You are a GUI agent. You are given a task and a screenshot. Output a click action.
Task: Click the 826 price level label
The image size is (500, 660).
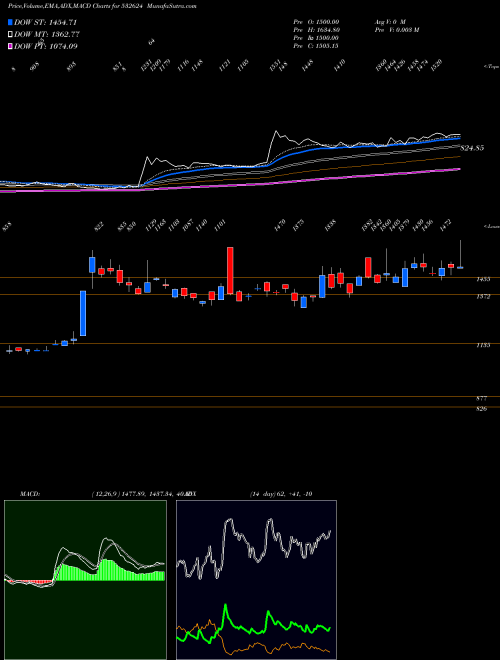[x=483, y=409]
